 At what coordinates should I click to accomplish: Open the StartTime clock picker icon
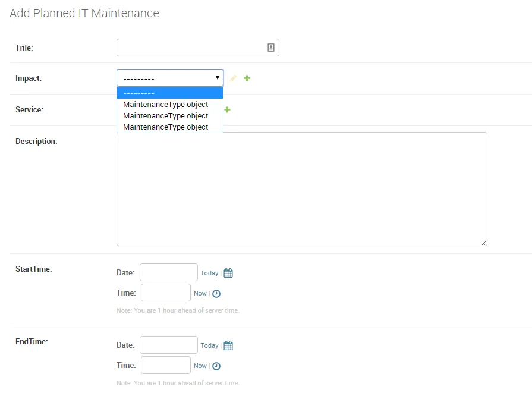tap(216, 294)
